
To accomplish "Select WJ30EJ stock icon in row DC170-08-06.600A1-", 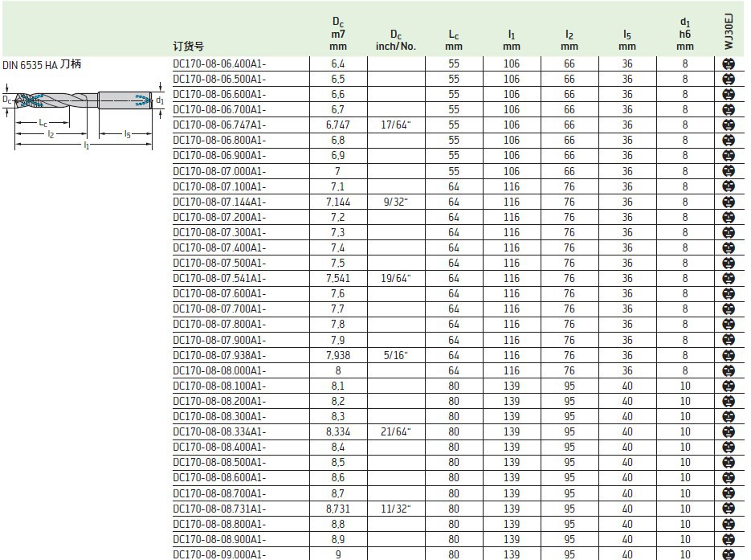I will (x=728, y=94).
